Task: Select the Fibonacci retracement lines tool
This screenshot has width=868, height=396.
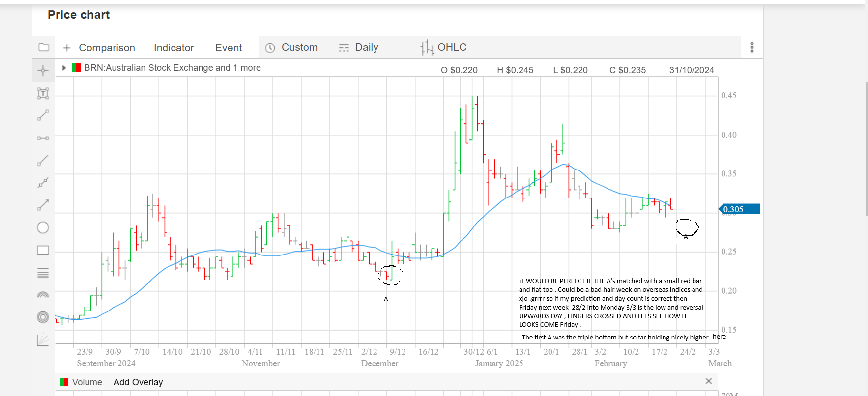Action: pos(43,274)
